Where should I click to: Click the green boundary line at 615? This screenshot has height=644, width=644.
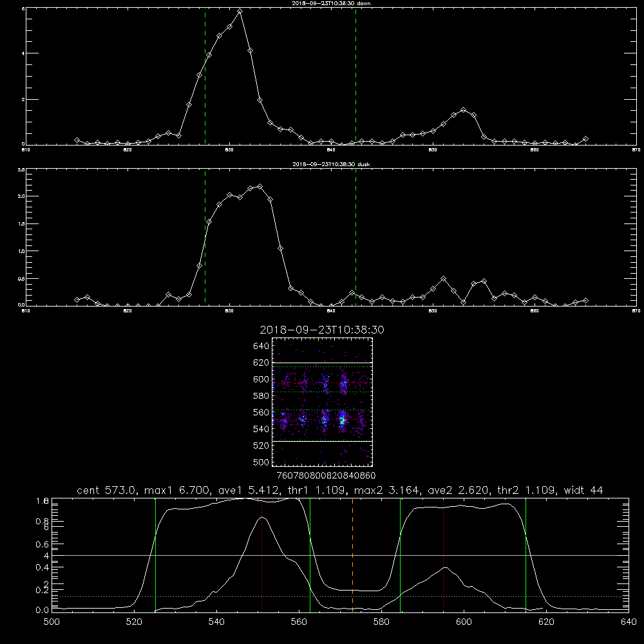526,555
